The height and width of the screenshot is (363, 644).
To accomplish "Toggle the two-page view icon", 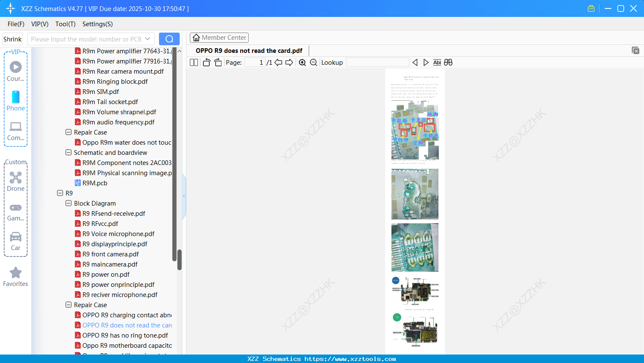I will pos(194,63).
